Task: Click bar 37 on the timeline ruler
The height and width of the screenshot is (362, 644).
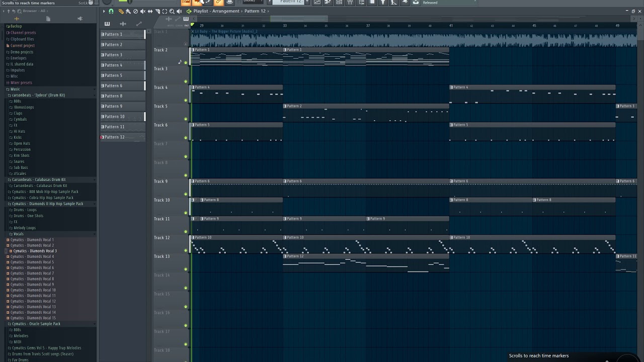Action: pyautogui.click(x=368, y=26)
